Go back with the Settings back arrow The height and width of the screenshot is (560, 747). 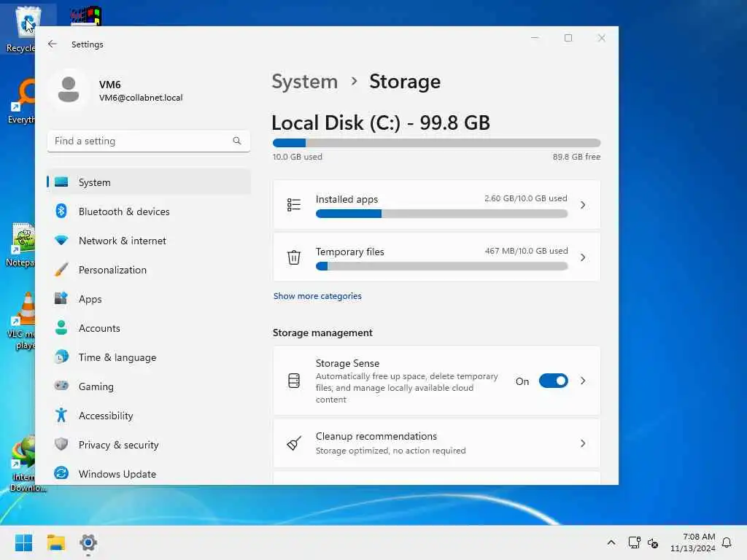[53, 44]
